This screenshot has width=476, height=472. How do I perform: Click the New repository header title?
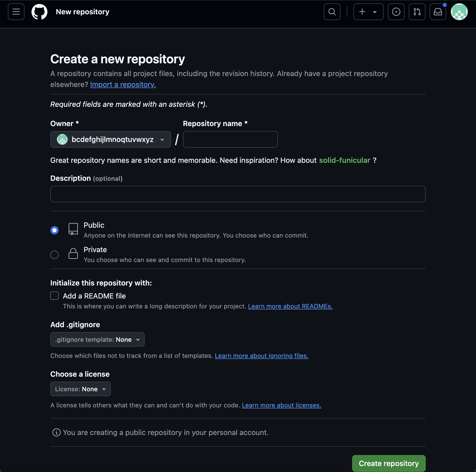tap(83, 12)
